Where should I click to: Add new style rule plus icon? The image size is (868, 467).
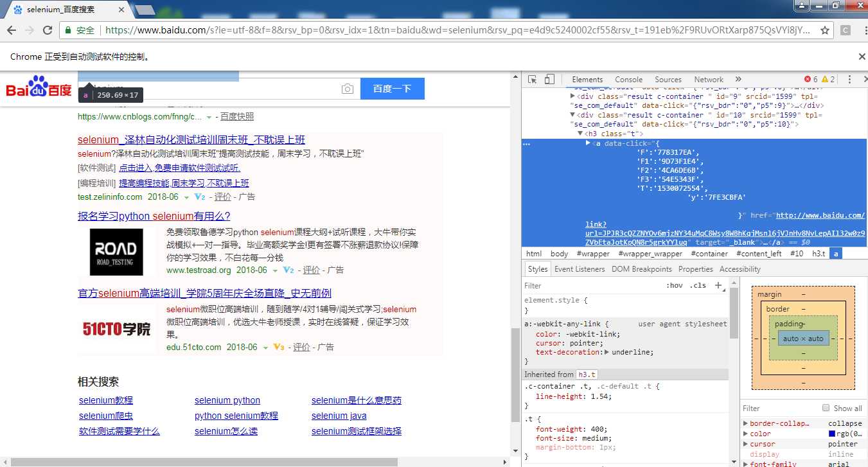pos(718,285)
